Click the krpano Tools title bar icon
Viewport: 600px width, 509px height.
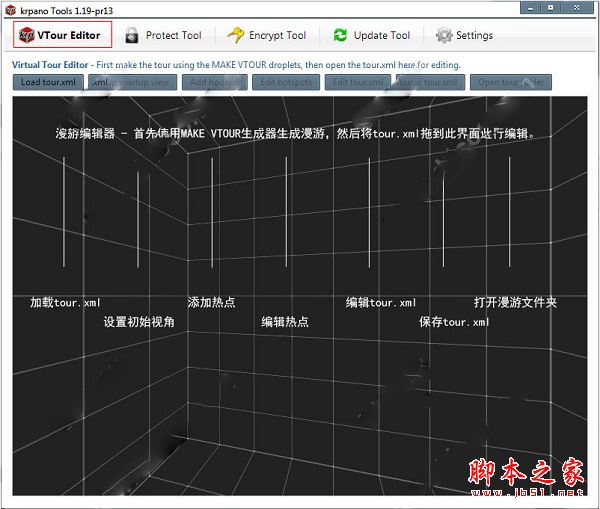coord(11,10)
